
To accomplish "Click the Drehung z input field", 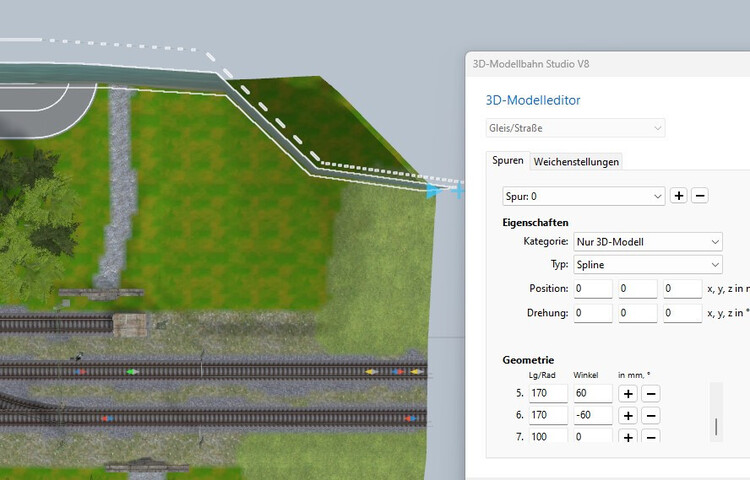I will (683, 313).
